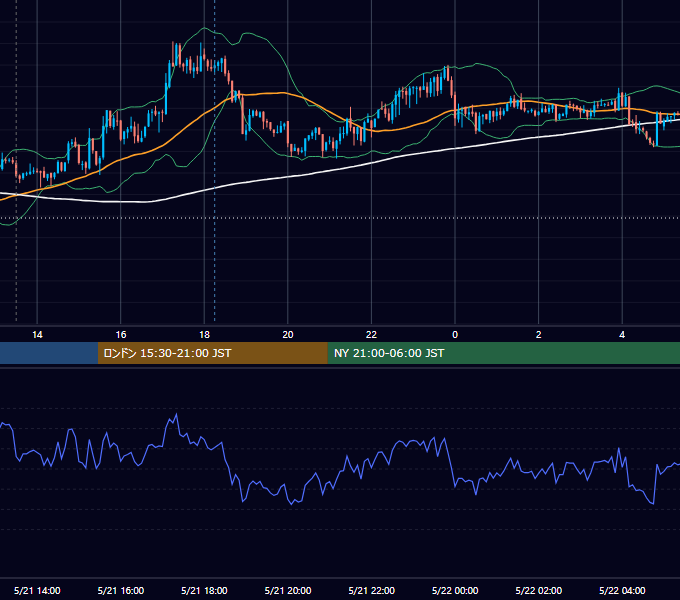Click the "4" hour label on time axis
The width and height of the screenshot is (680, 600).
coord(622,334)
